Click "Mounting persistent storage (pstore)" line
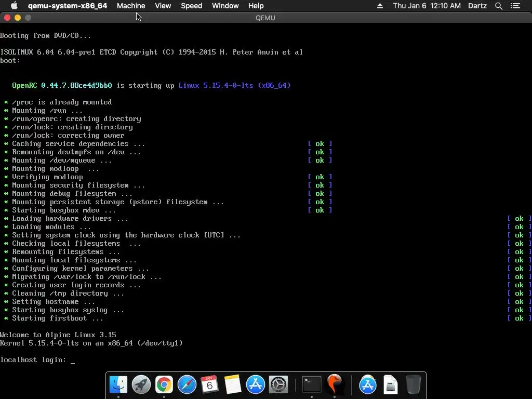The width and height of the screenshot is (532, 399). [x=118, y=202]
